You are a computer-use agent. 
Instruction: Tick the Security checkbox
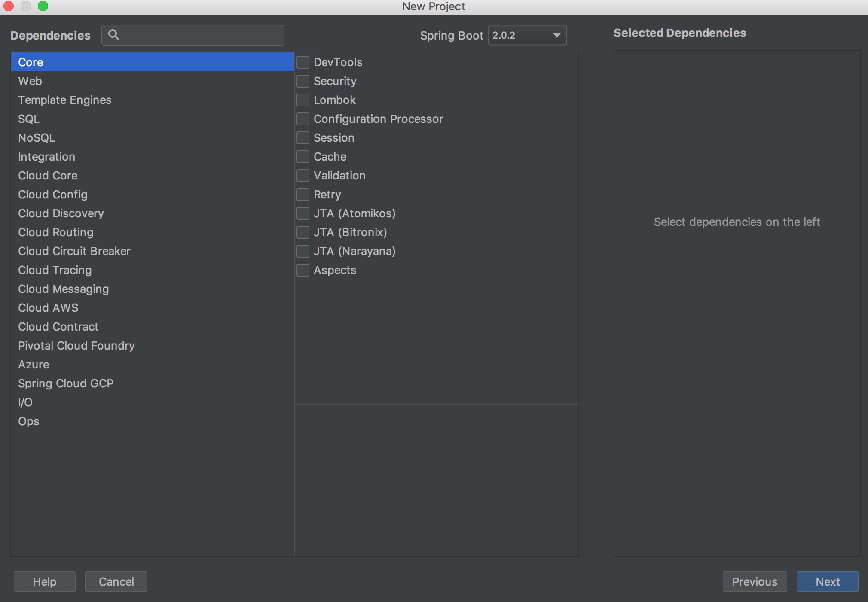(303, 81)
